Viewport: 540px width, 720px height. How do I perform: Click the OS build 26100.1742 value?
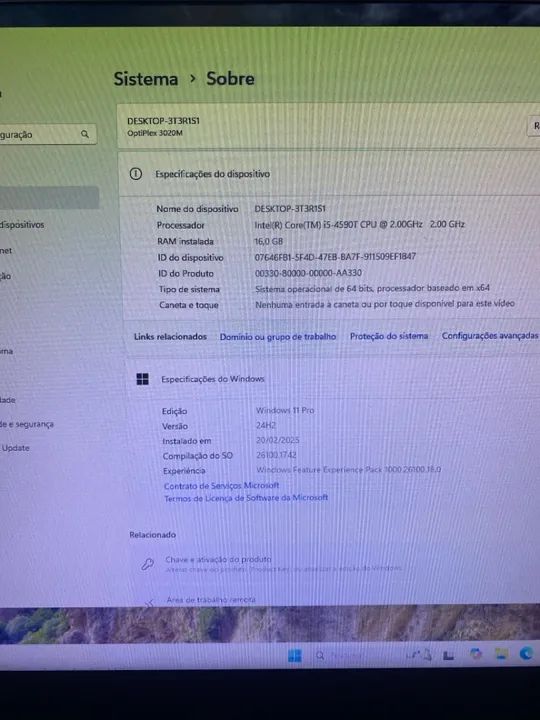coord(276,455)
